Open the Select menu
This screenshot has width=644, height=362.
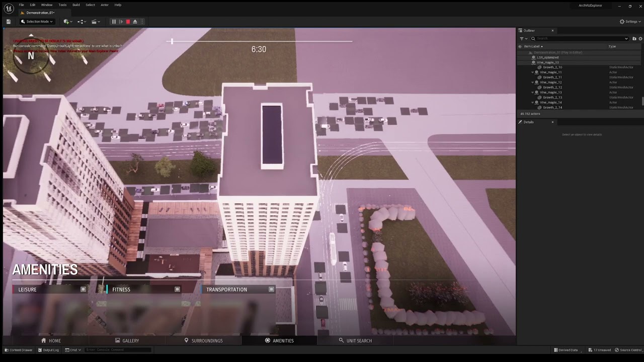coord(90,5)
